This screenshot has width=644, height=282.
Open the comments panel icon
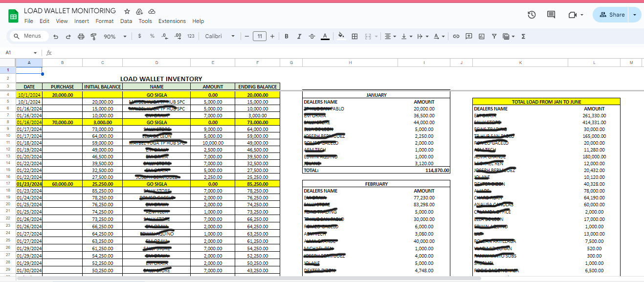551,15
